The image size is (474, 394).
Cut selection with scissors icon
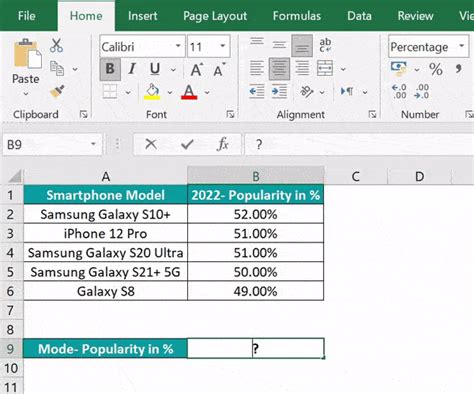tap(56, 45)
